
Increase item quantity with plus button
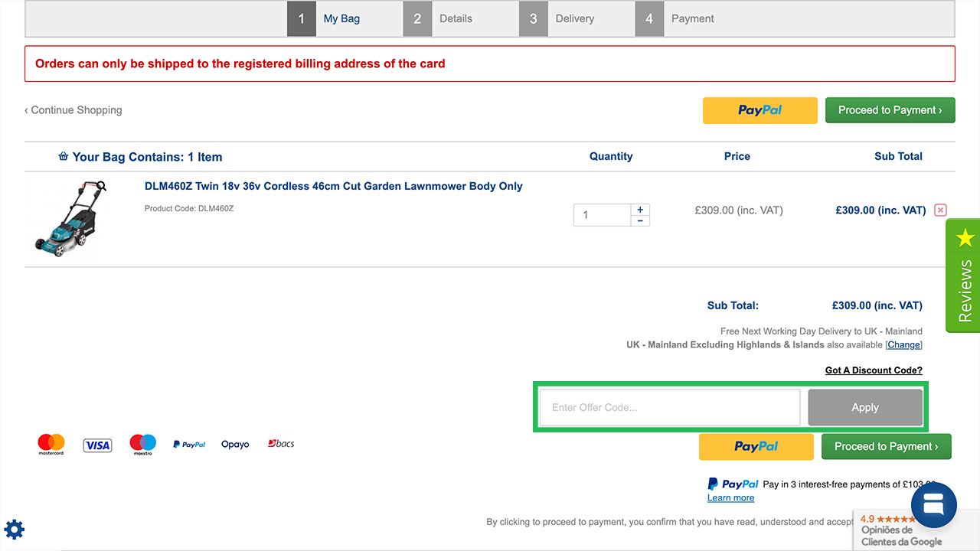coord(640,209)
